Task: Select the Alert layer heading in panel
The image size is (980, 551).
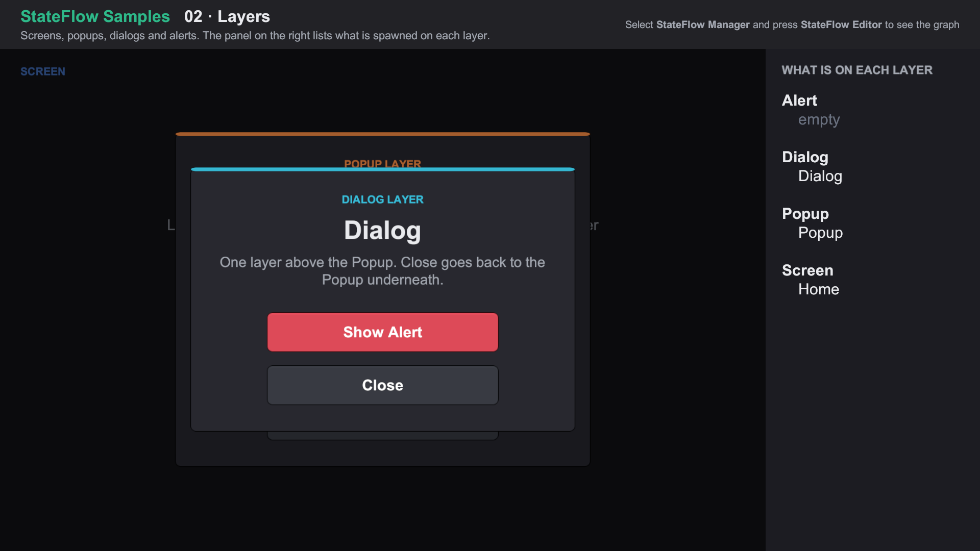Action: [799, 101]
